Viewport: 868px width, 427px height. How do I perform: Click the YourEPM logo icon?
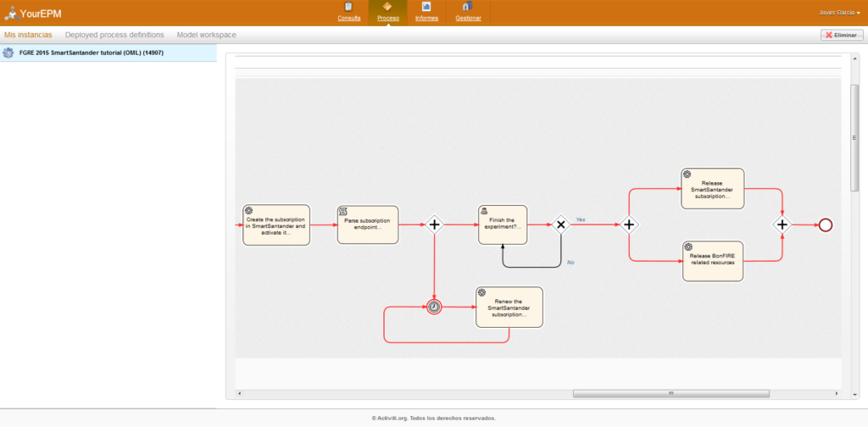(10, 13)
